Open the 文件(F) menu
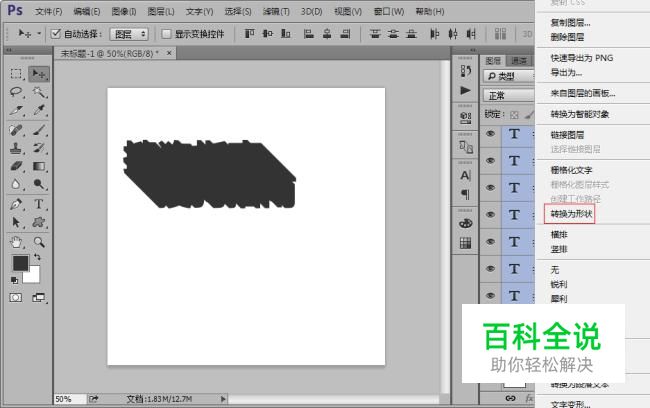Viewport: 650px width, 408px height. [x=49, y=11]
